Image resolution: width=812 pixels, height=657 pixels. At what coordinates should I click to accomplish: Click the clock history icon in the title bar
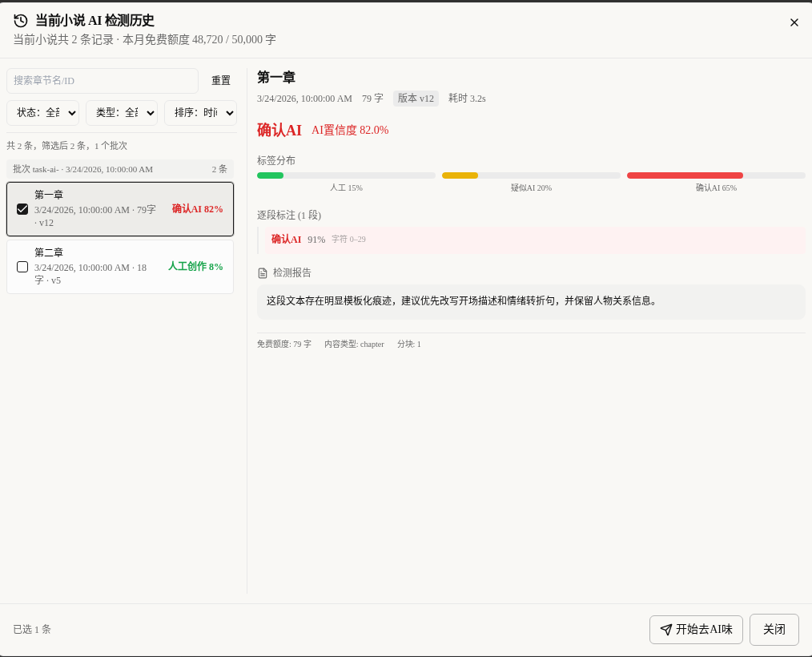[20, 21]
